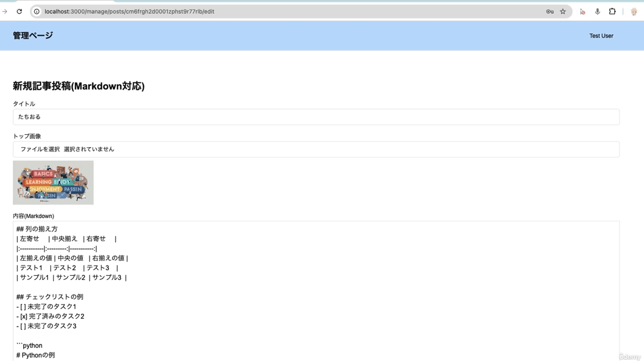
Task: Open the Chrome profile avatar
Action: [633, 12]
